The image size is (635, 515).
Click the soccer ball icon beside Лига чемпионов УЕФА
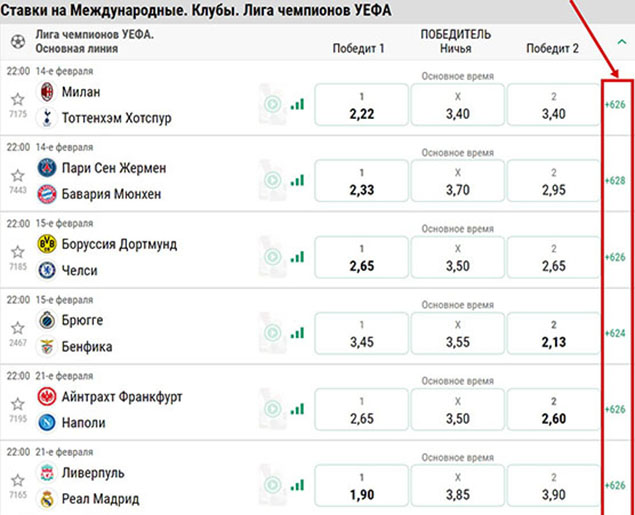(17, 42)
